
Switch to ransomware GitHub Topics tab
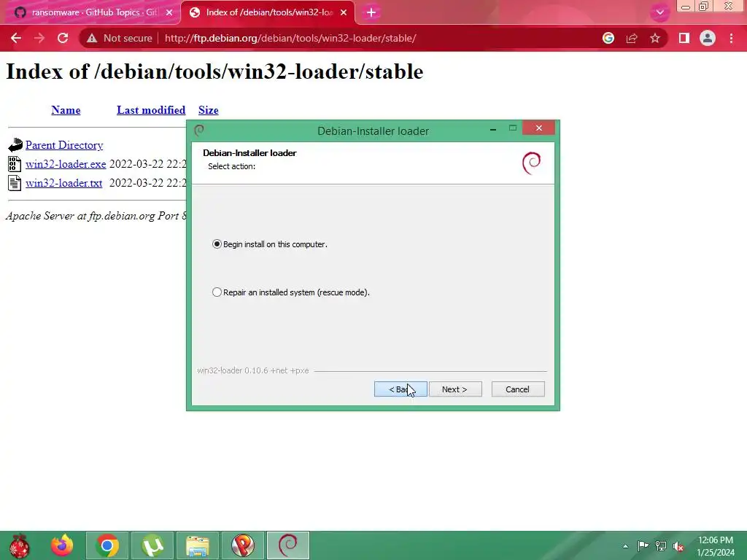[x=90, y=12]
